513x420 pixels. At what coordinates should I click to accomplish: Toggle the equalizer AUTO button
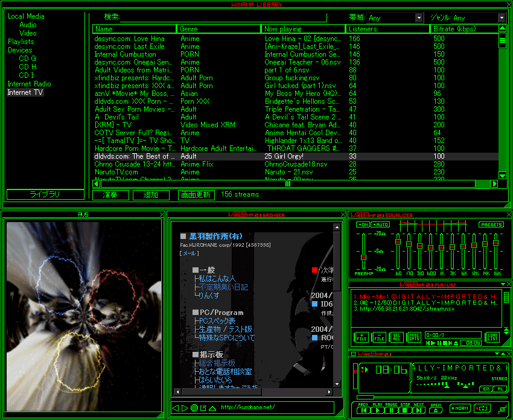click(x=380, y=224)
